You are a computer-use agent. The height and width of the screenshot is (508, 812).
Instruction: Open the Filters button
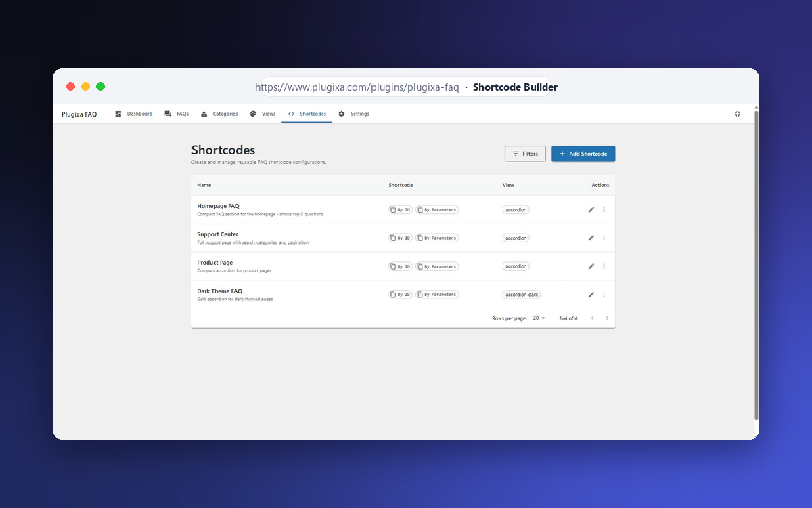pyautogui.click(x=525, y=154)
